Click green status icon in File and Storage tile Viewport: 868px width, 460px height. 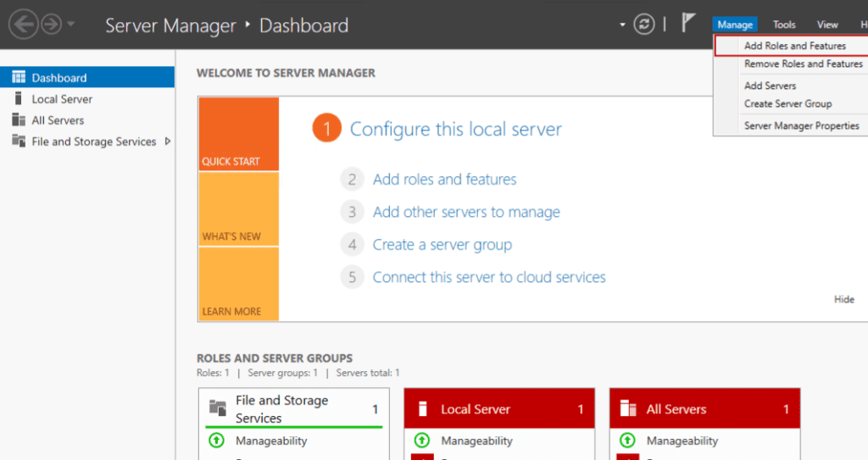pos(216,441)
